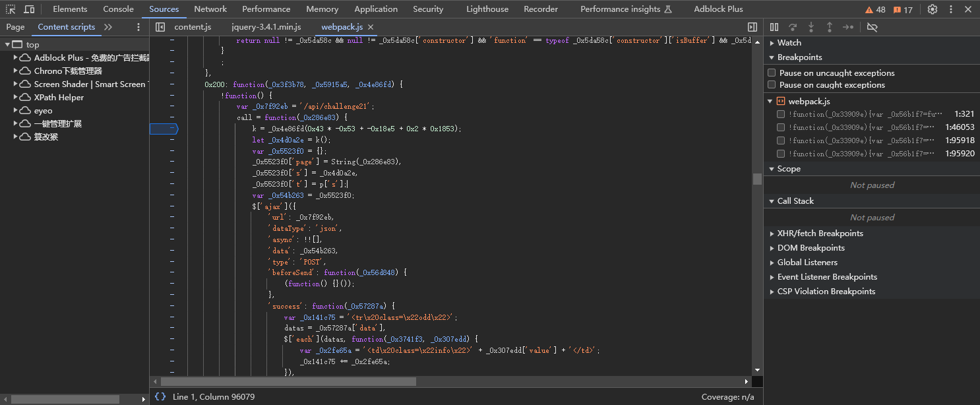Deactivate breakpoints icon
Image resolution: width=980 pixels, height=405 pixels.
[x=872, y=27]
